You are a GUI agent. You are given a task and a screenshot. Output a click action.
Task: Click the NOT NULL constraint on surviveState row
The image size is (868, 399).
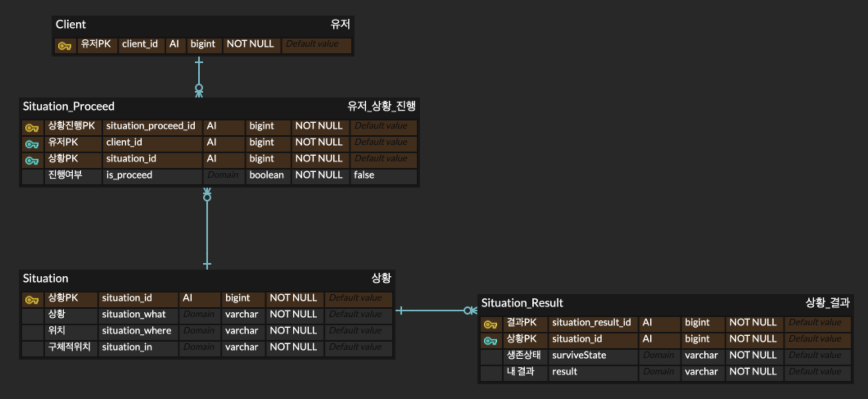tap(753, 356)
